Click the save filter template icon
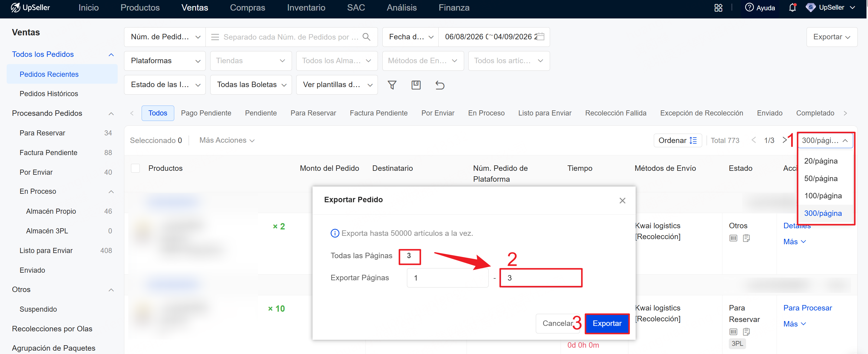Screen dimensions: 868x354 pos(416,85)
